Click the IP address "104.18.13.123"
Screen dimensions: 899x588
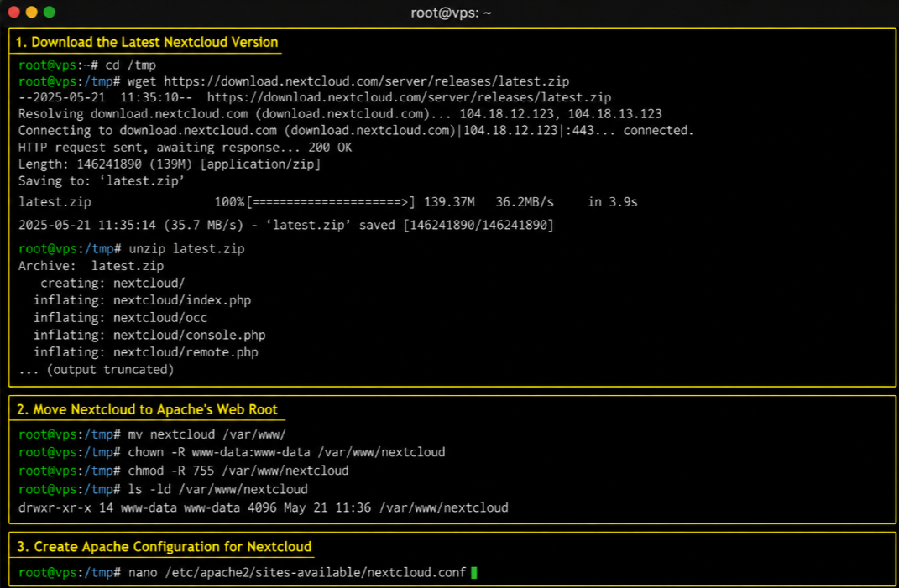[x=614, y=114]
